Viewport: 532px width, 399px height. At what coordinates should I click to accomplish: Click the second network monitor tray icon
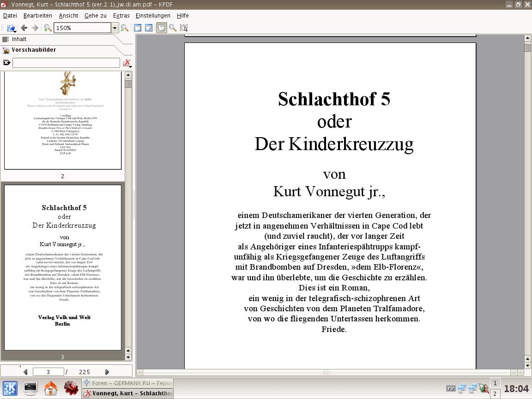point(472,388)
